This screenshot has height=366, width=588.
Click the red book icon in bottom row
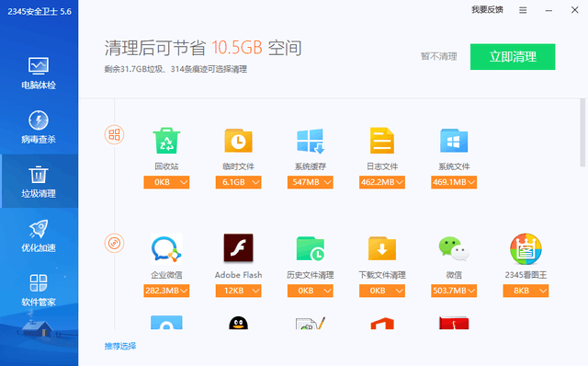click(x=454, y=323)
